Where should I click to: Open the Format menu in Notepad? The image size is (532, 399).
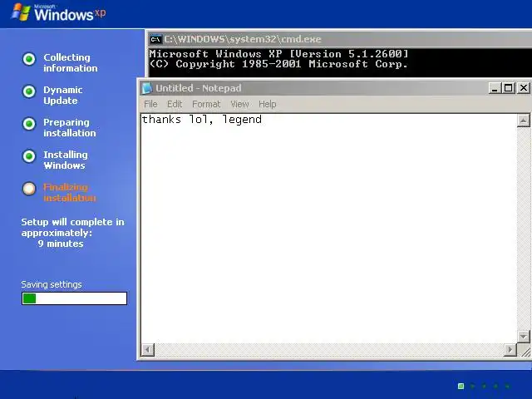point(206,104)
